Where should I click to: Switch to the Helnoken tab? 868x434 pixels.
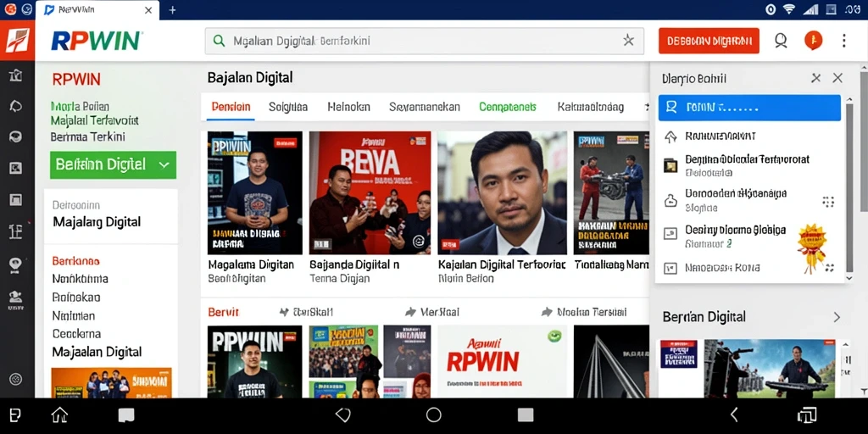(x=348, y=107)
